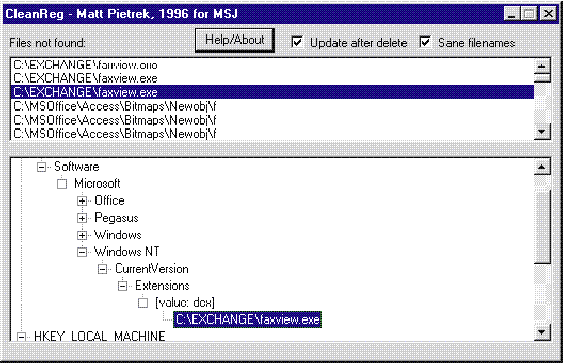Viewport: 564px width, 363px height.
Task: Select the CurrentVersion key label
Action: pyautogui.click(x=152, y=269)
